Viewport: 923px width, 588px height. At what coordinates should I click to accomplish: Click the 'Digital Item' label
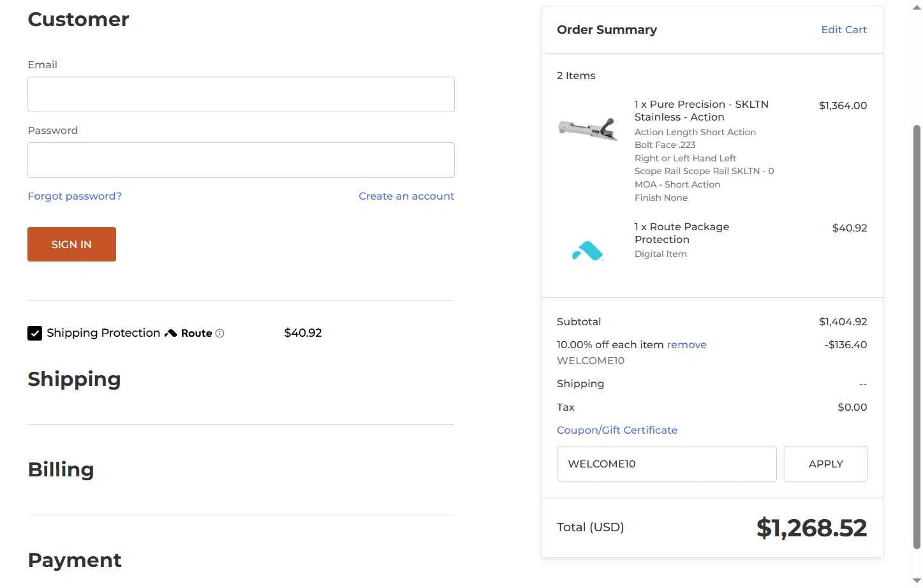[x=660, y=254]
